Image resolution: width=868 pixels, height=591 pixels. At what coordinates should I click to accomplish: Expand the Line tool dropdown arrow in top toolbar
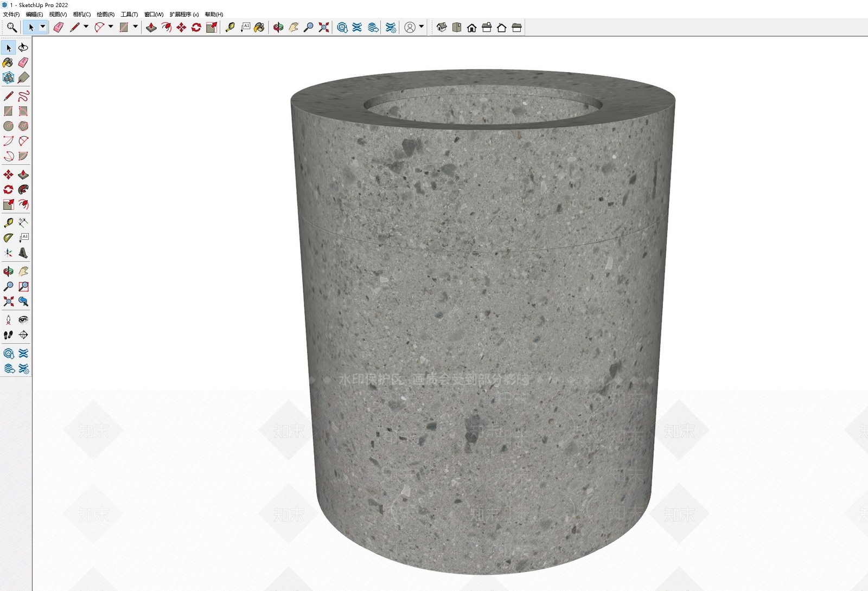(86, 27)
